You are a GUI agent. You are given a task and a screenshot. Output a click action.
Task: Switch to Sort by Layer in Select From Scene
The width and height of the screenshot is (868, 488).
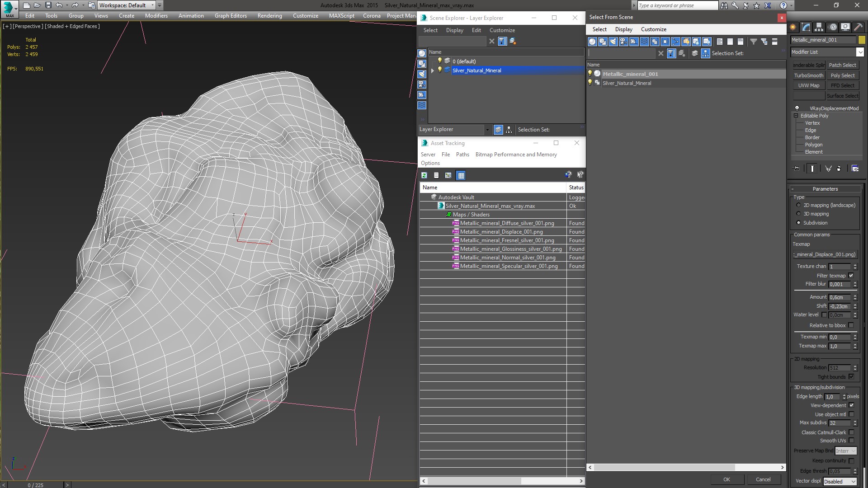pos(695,53)
